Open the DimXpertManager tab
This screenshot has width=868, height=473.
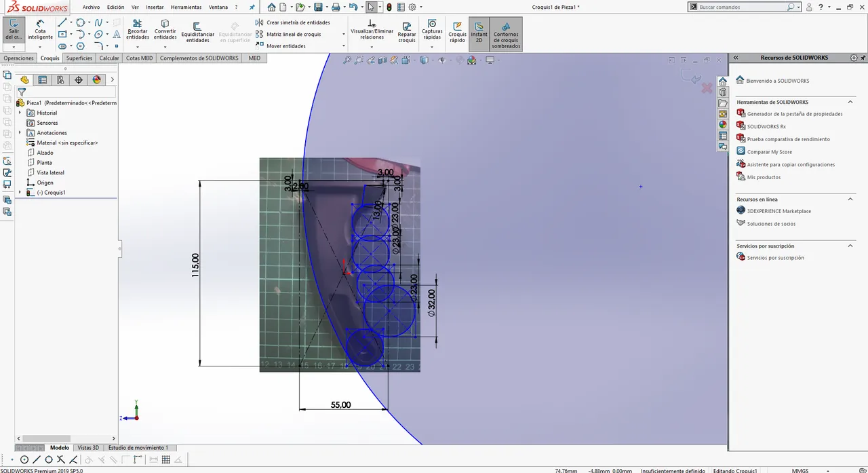pos(79,80)
